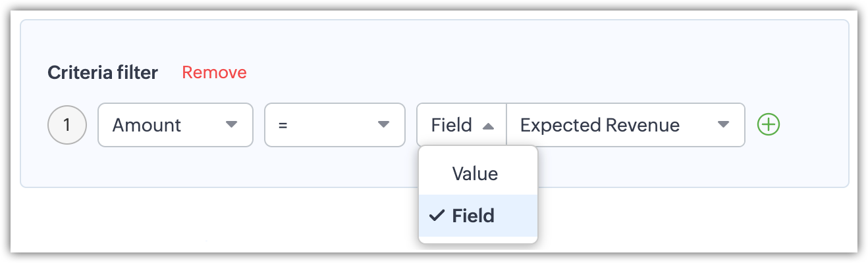Click the checkmark next to Field option
Viewport: 868px width, 263px height.
(436, 215)
